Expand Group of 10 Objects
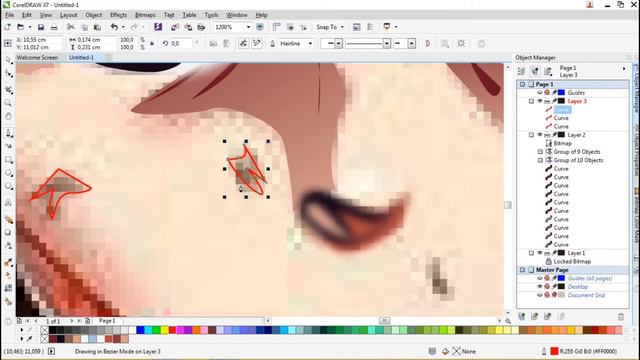 coord(540,160)
